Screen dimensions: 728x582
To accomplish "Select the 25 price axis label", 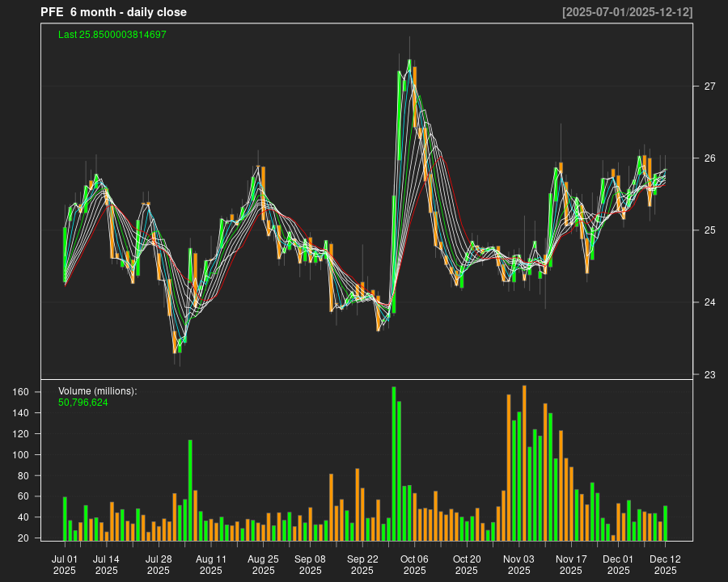I will click(709, 230).
